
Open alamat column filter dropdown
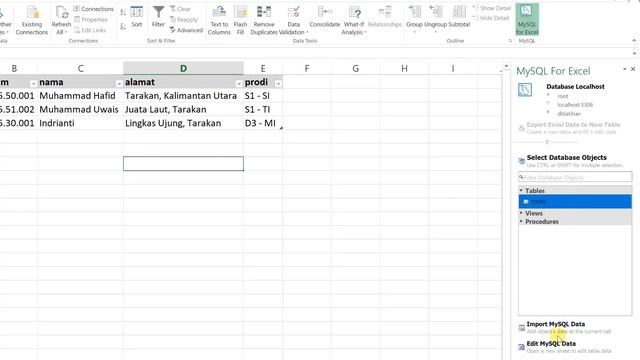tap(239, 83)
